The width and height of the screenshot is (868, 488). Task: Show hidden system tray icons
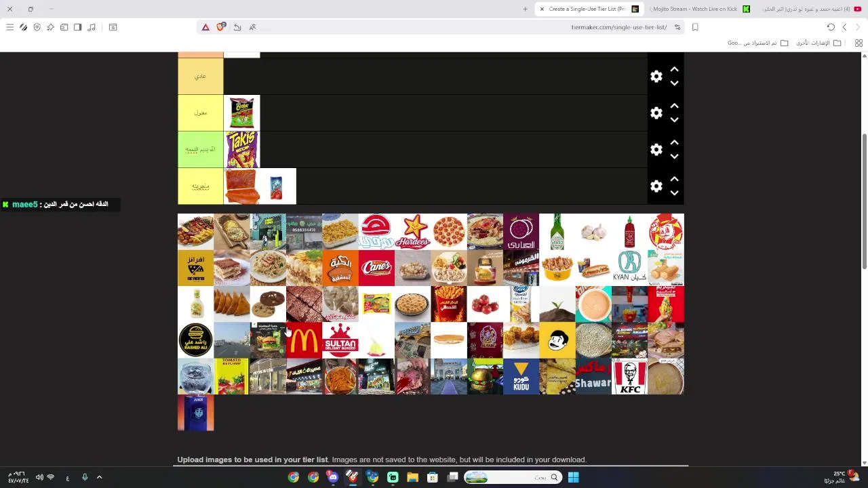coord(99,477)
